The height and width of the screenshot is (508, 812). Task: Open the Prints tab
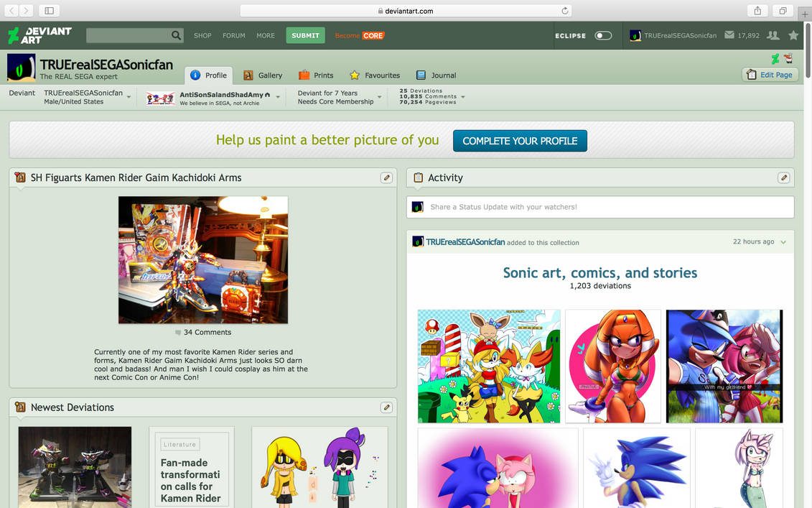pyautogui.click(x=316, y=75)
